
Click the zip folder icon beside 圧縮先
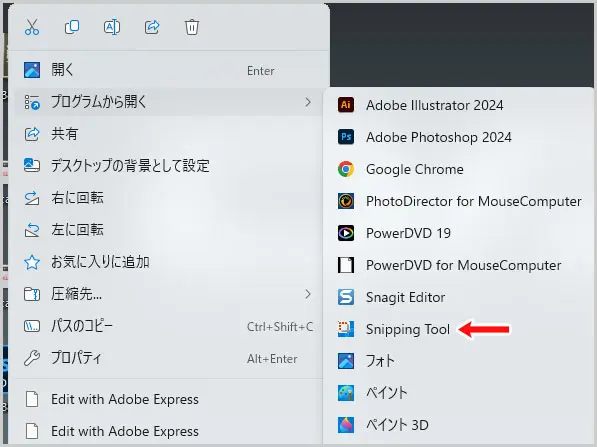pyautogui.click(x=32, y=294)
